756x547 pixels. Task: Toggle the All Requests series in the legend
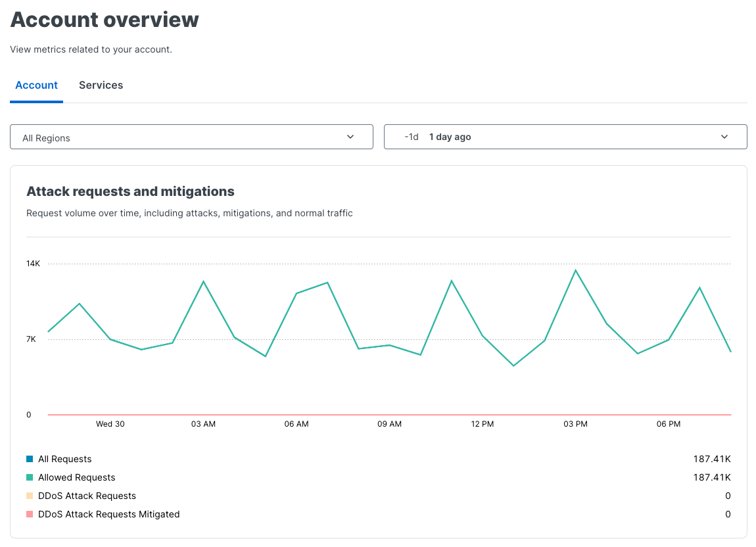point(66,458)
